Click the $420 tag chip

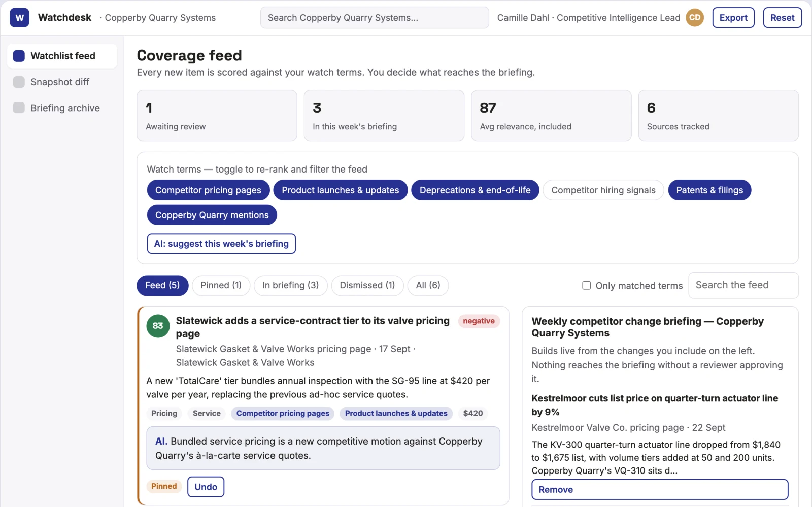click(473, 413)
